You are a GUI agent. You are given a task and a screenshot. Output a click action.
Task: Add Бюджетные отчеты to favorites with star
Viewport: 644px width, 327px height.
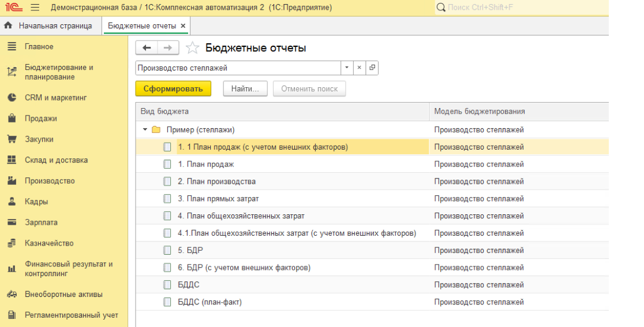coord(192,48)
